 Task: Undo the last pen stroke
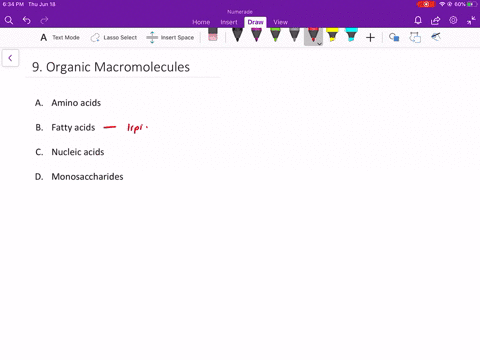27,21
